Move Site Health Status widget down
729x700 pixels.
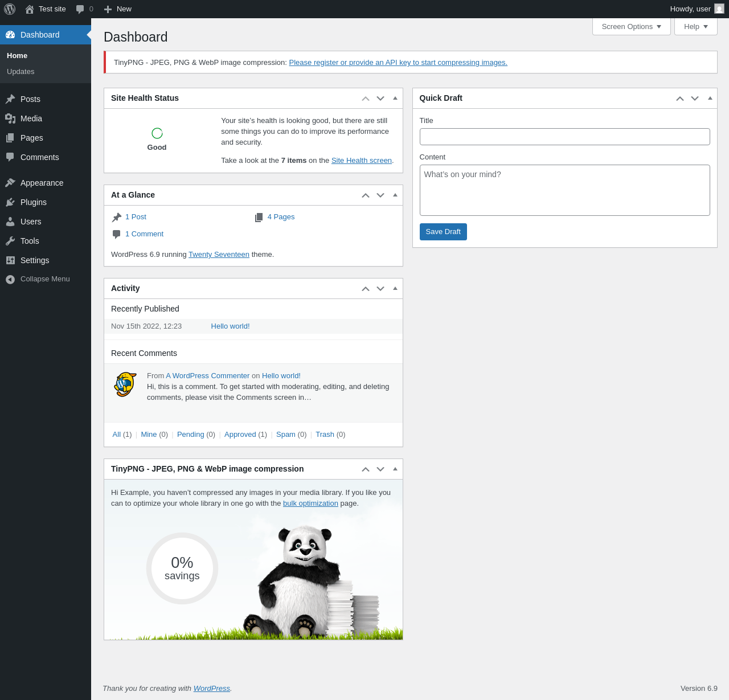click(x=380, y=99)
